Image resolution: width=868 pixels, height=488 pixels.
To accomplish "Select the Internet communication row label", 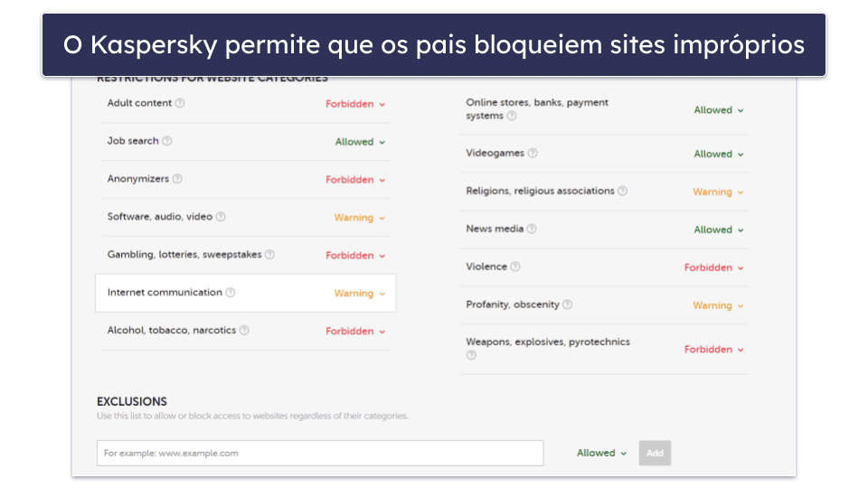I will click(x=165, y=292).
